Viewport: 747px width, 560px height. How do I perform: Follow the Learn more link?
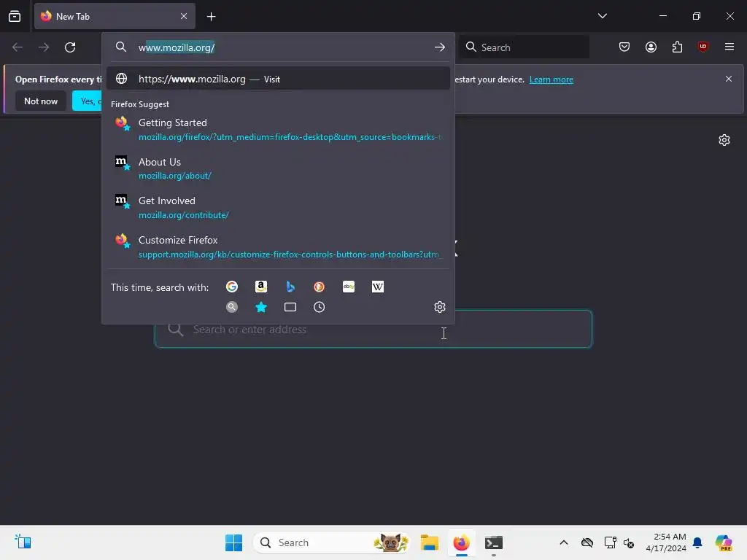click(551, 79)
